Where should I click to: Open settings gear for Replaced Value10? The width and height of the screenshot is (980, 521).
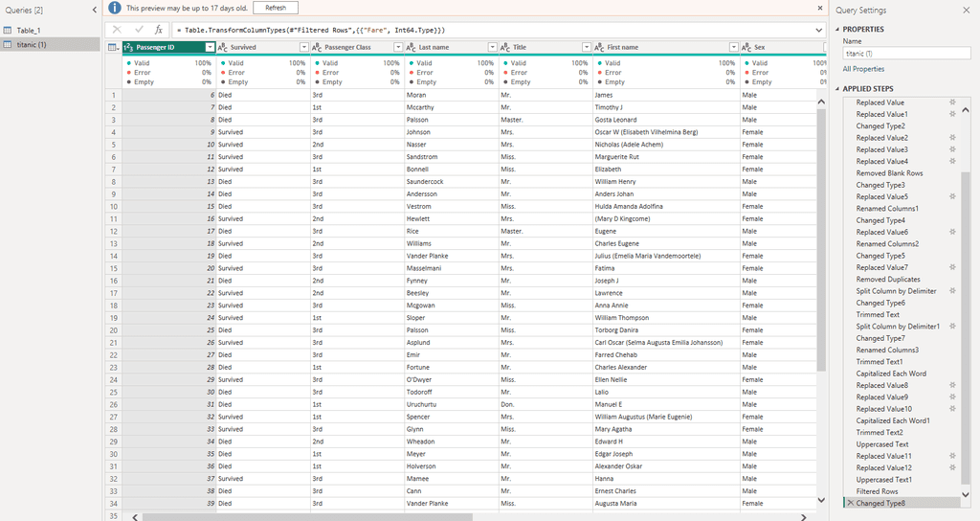pos(952,408)
